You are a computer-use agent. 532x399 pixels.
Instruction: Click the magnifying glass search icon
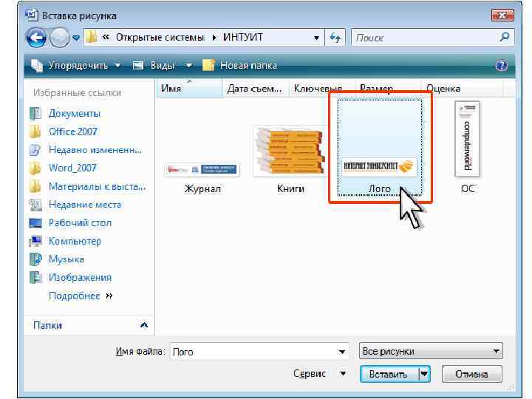tap(505, 37)
